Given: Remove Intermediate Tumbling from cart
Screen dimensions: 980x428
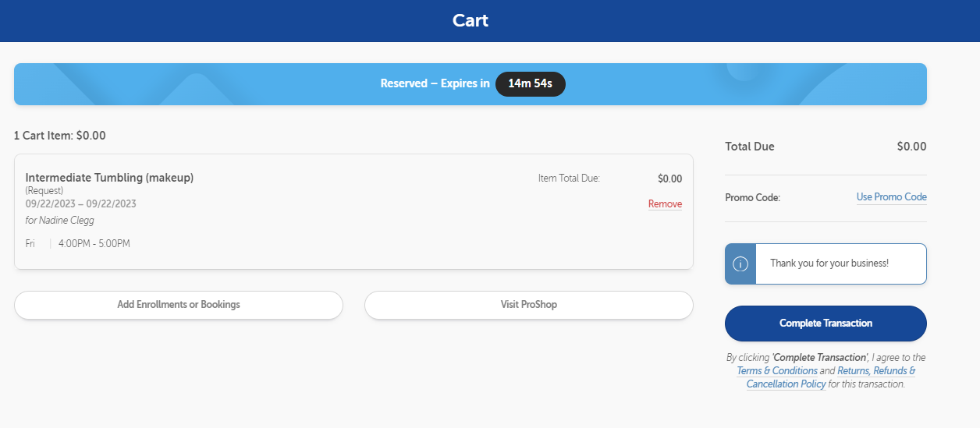Looking at the screenshot, I should 665,204.
